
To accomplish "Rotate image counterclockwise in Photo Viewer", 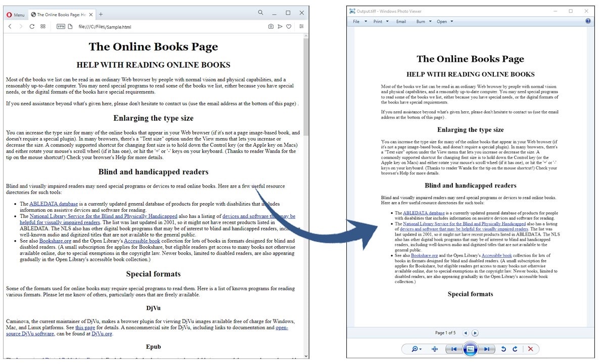I will coord(503,349).
